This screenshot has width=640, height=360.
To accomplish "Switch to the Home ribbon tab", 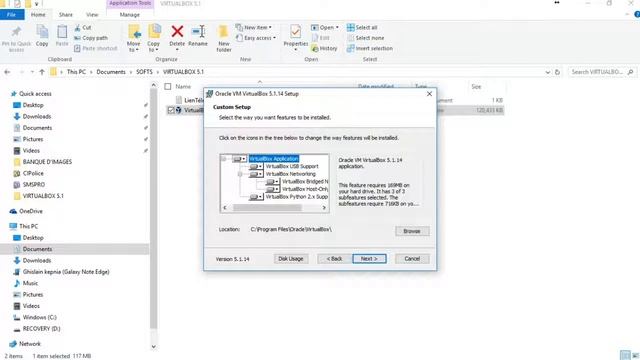I will coord(38,15).
